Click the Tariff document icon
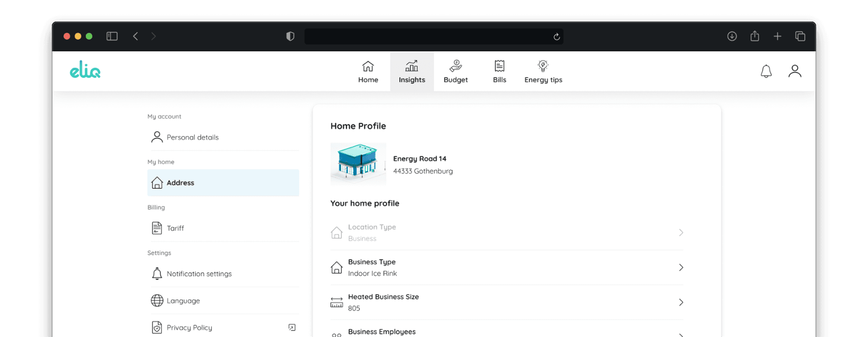The image size is (868, 337). point(157,228)
